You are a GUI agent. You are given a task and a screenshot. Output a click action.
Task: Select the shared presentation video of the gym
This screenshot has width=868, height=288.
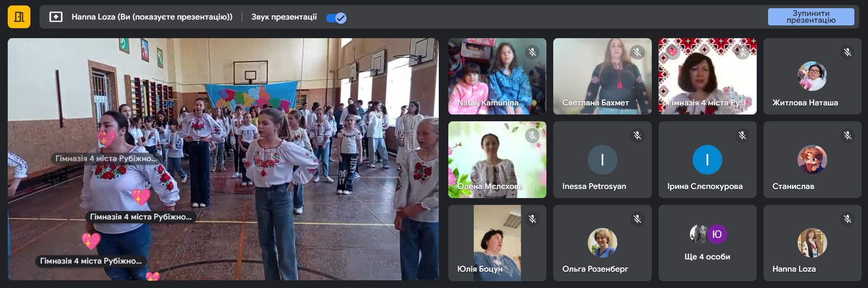(223, 159)
